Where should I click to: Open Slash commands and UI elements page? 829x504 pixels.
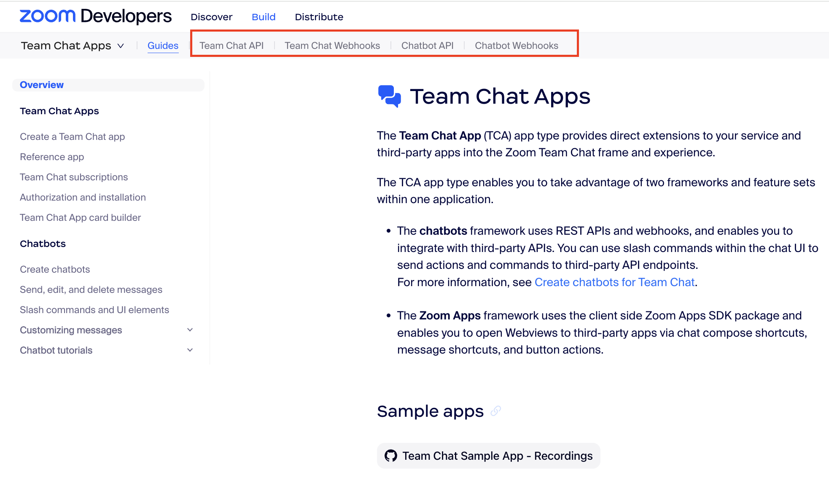94,310
